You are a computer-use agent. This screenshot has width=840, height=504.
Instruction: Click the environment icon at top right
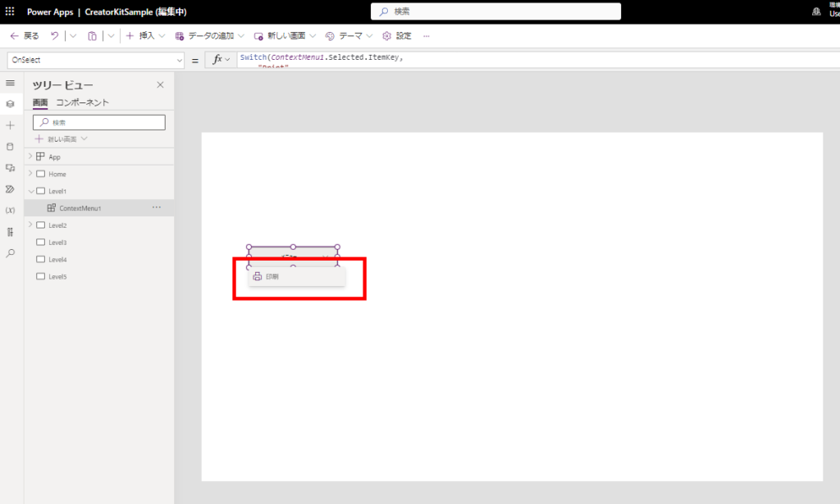(x=816, y=11)
